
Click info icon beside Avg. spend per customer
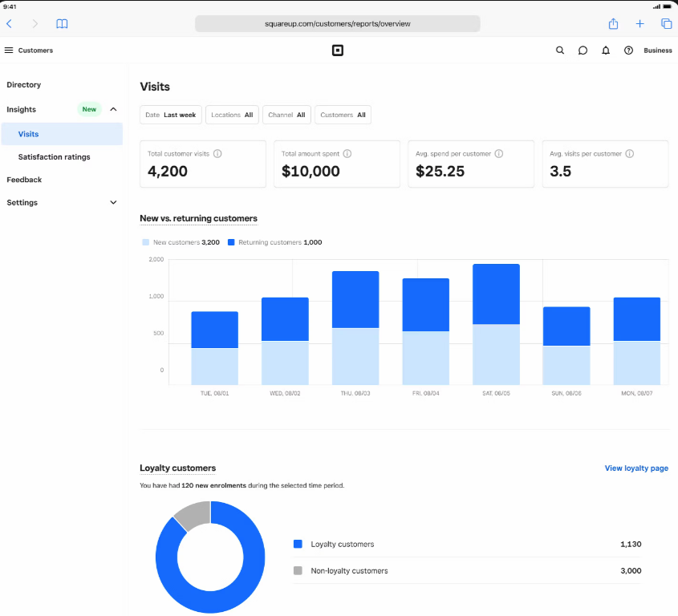coord(499,154)
